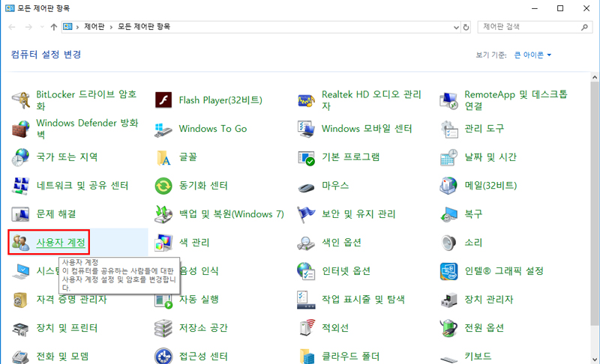Click the scrollbar down arrow
Image resolution: width=600 pixels, height=364 pixels.
tap(595, 360)
